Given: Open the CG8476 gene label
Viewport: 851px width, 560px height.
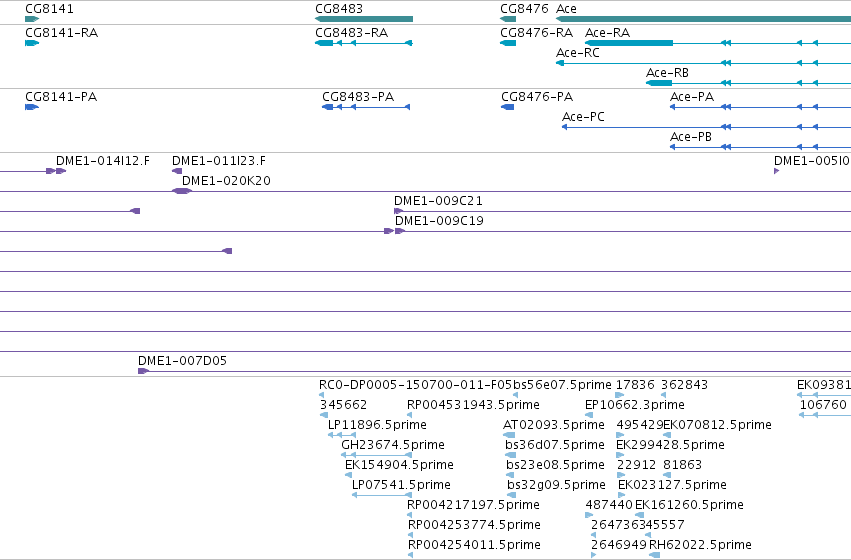Looking at the screenshot, I should coord(524,9).
